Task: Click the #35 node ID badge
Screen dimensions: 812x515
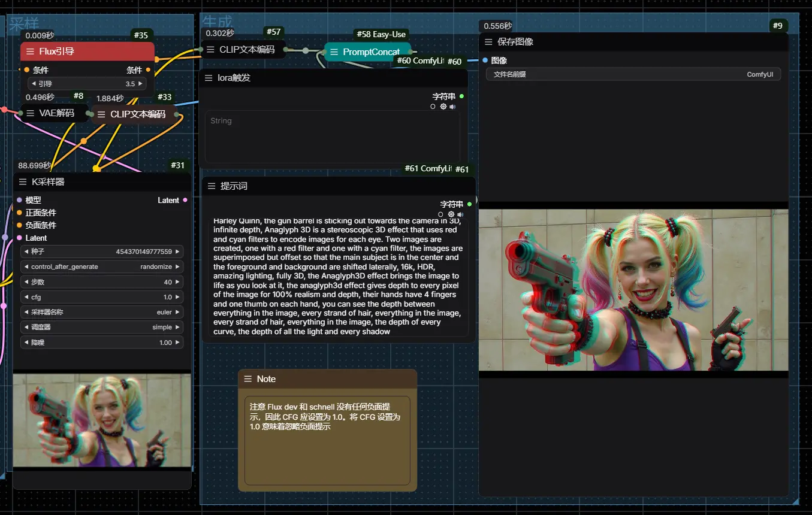Action: click(x=141, y=35)
